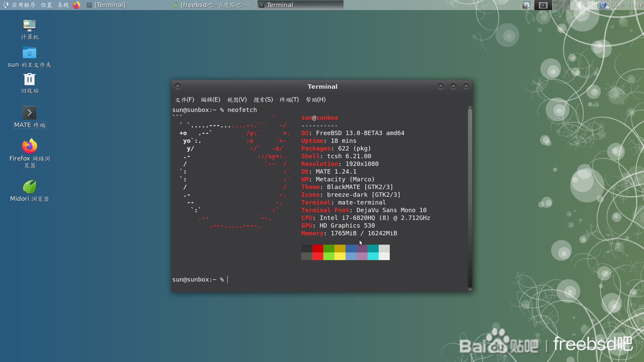This screenshot has width=644, height=362.
Task: Minimize the Terminal window
Action: pos(441,86)
